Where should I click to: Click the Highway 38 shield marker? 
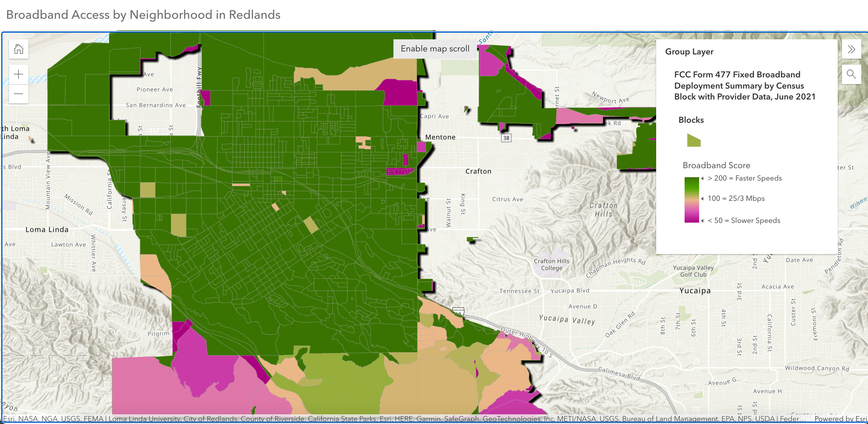(x=506, y=138)
